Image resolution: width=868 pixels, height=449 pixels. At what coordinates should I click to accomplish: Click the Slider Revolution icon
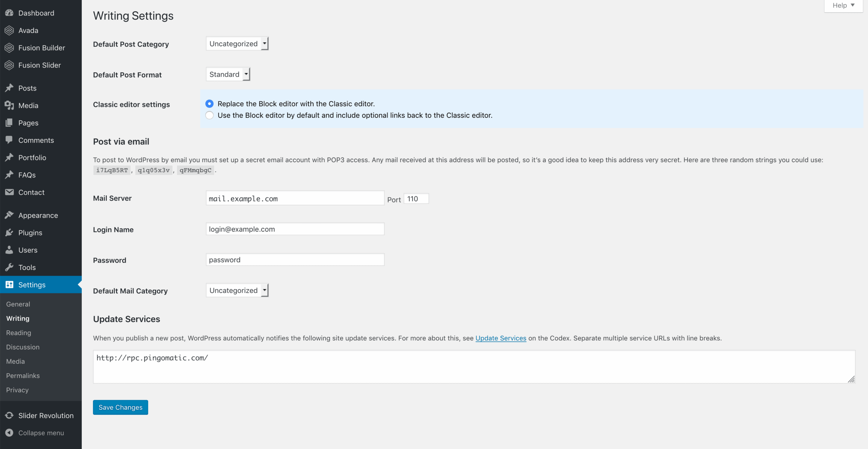(9, 415)
